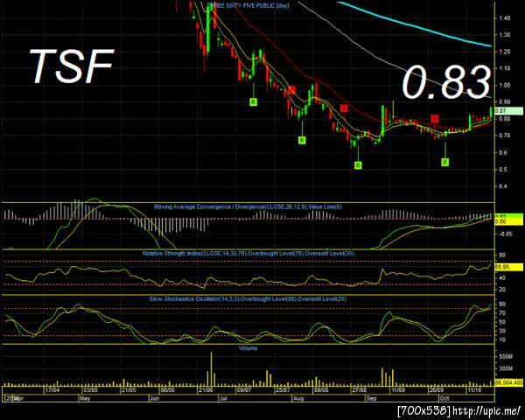Click the 1.40 price axis label
This screenshot has height=420, width=525.
505,18
